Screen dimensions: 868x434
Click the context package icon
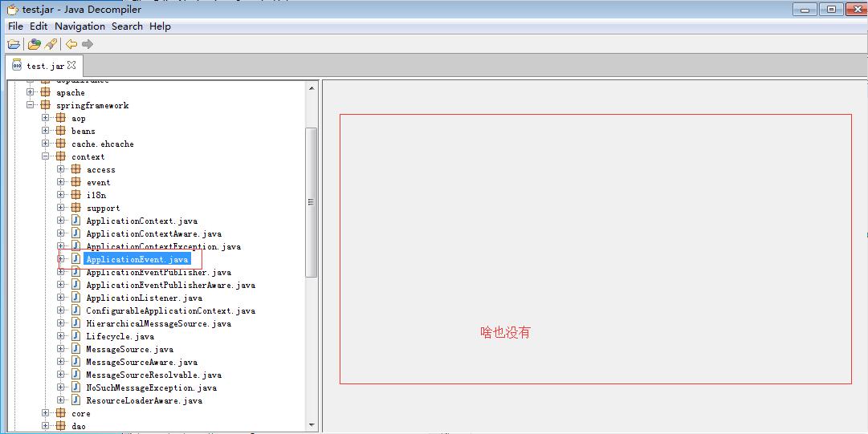click(x=61, y=156)
